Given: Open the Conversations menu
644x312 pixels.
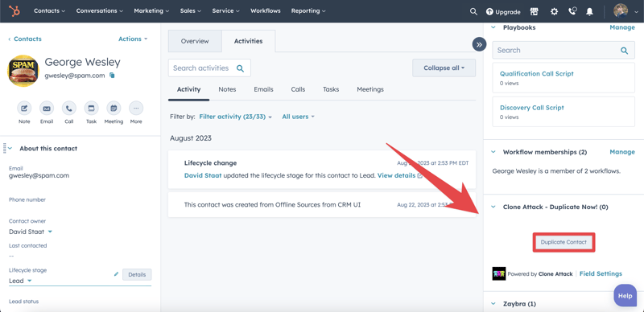Looking at the screenshot, I should point(100,11).
